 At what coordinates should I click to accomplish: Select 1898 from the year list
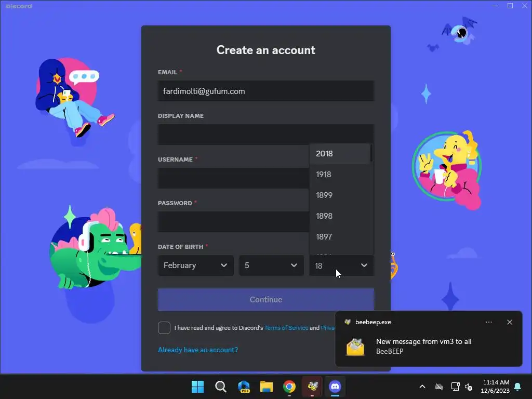pos(340,216)
